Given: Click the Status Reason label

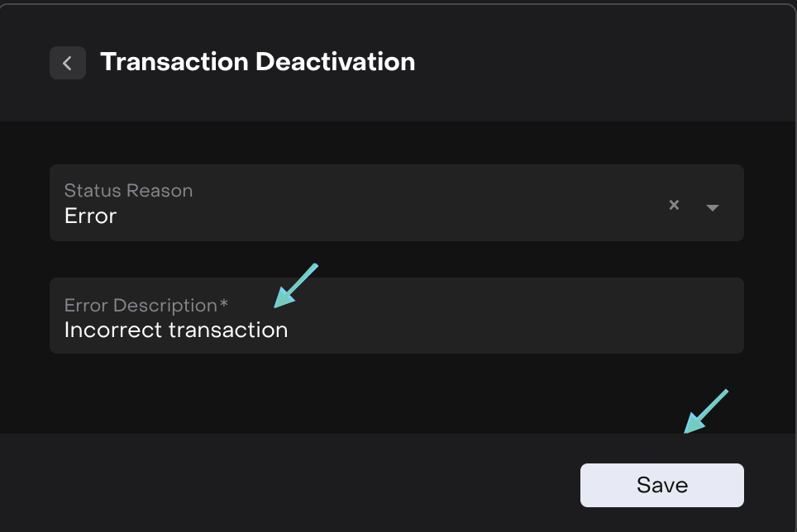Looking at the screenshot, I should click(128, 191).
